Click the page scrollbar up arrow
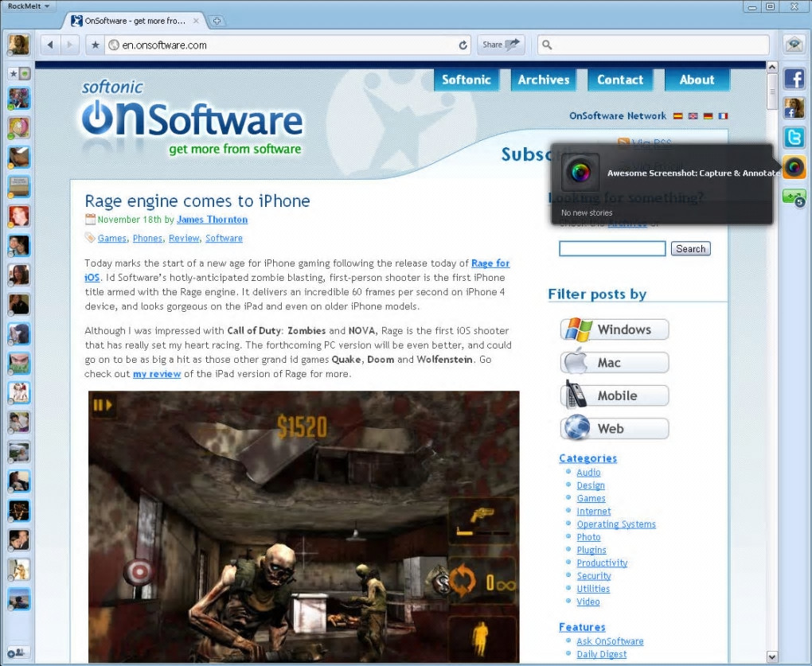 771,67
